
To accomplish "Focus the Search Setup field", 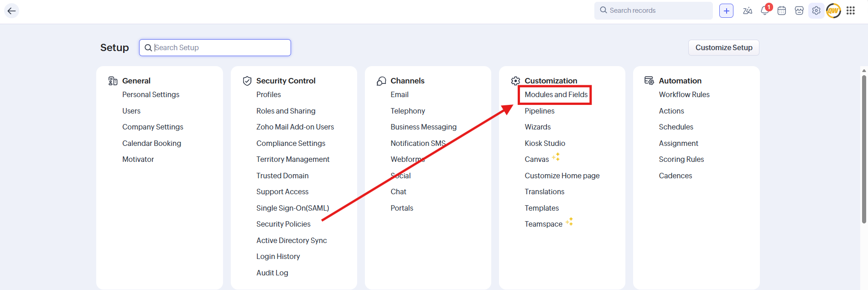I will pos(215,47).
